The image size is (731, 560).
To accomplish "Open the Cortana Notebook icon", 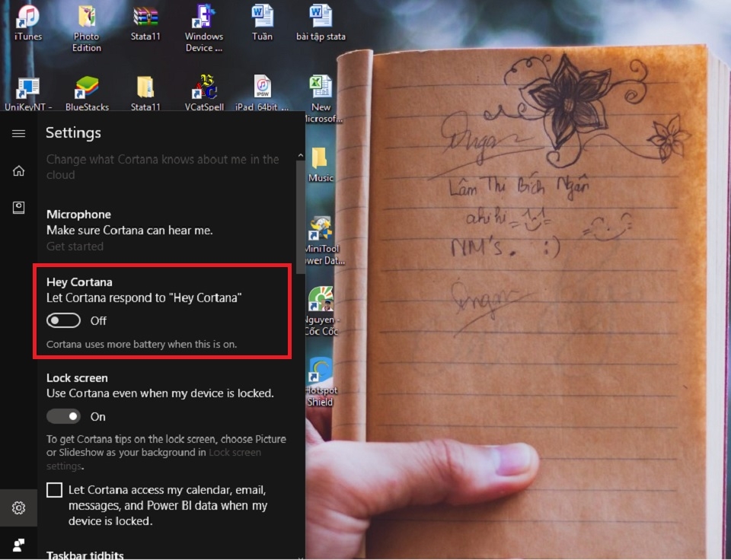I will [x=18, y=208].
